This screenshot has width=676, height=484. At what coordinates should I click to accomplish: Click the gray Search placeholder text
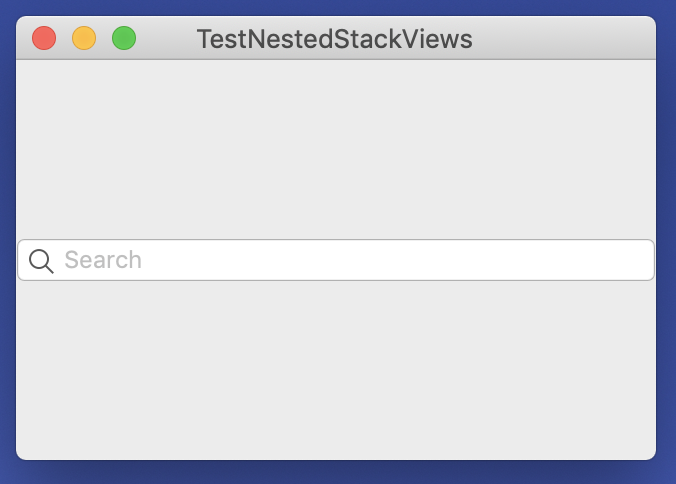103,260
